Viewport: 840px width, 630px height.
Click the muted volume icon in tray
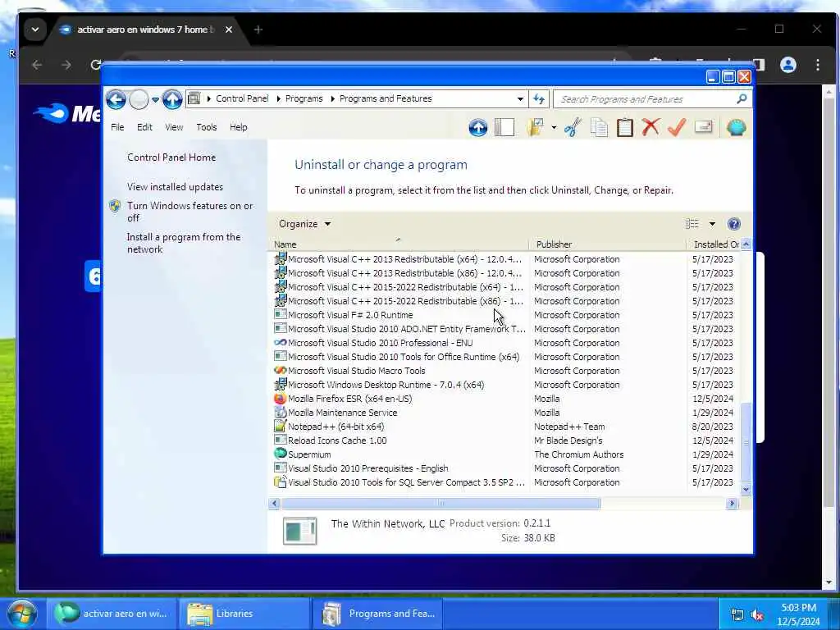[x=757, y=615]
